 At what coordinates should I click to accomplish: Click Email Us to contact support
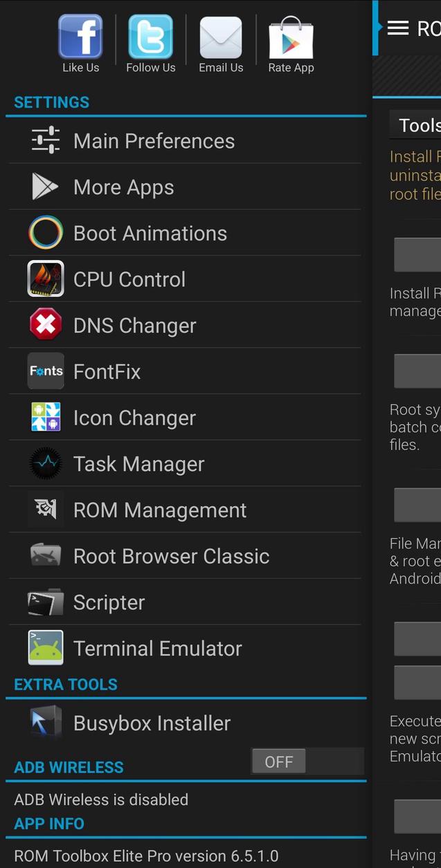click(x=221, y=38)
